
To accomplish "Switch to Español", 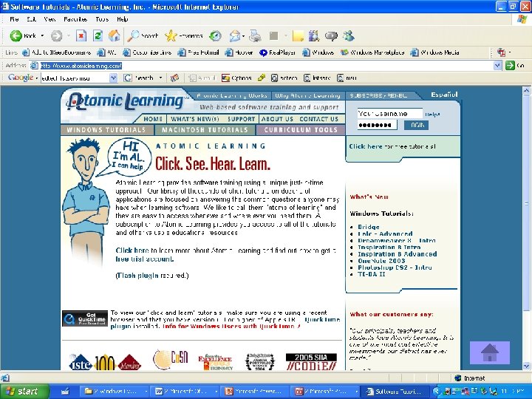I will click(x=444, y=95).
